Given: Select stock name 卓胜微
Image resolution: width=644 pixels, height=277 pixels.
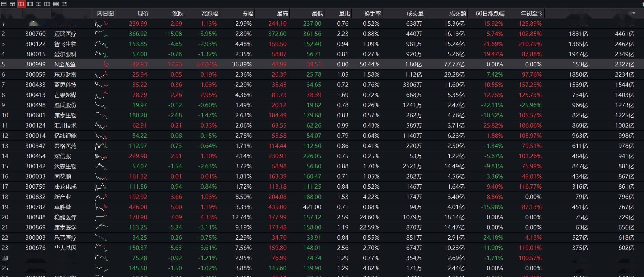Looking at the screenshot, I should point(63,207).
